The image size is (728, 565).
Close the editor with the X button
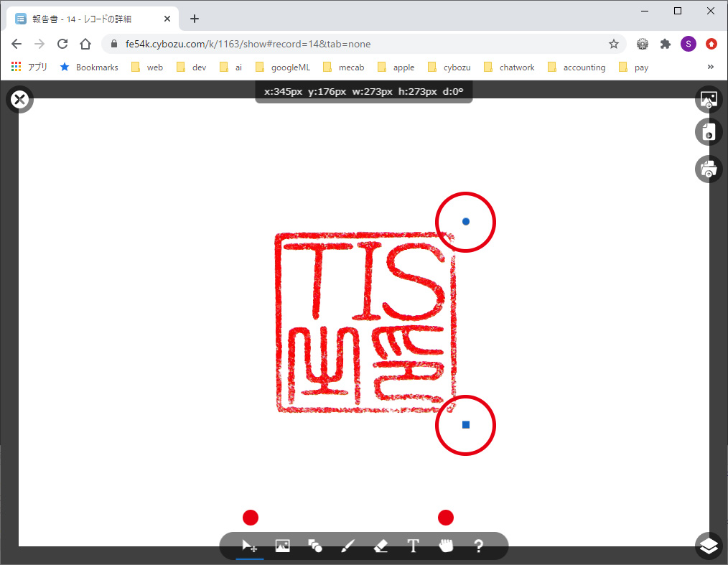click(20, 99)
